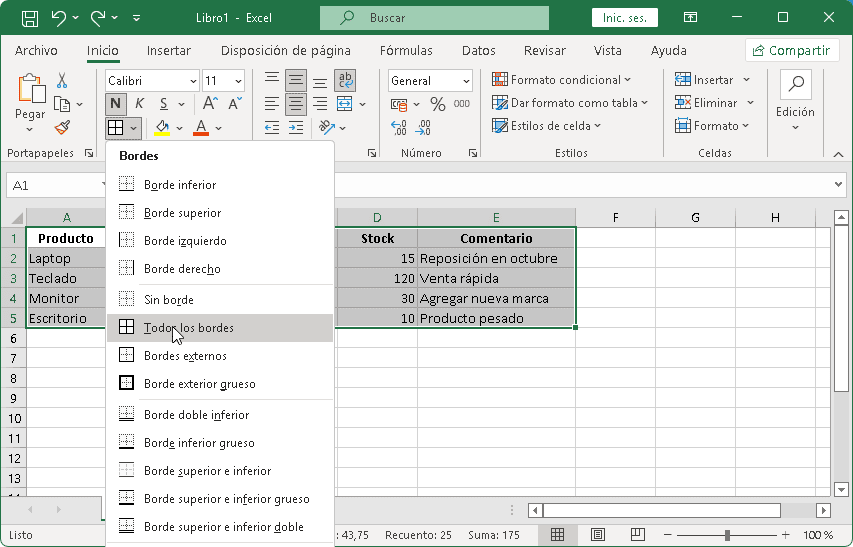Toggle Cursiva italic formatting
Image resolution: width=853 pixels, height=547 pixels.
coord(139,104)
